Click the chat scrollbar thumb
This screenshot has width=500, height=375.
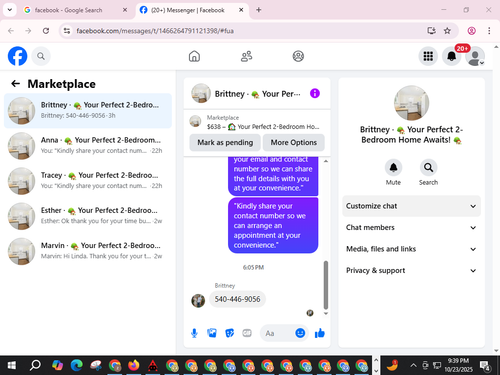pyautogui.click(x=326, y=285)
